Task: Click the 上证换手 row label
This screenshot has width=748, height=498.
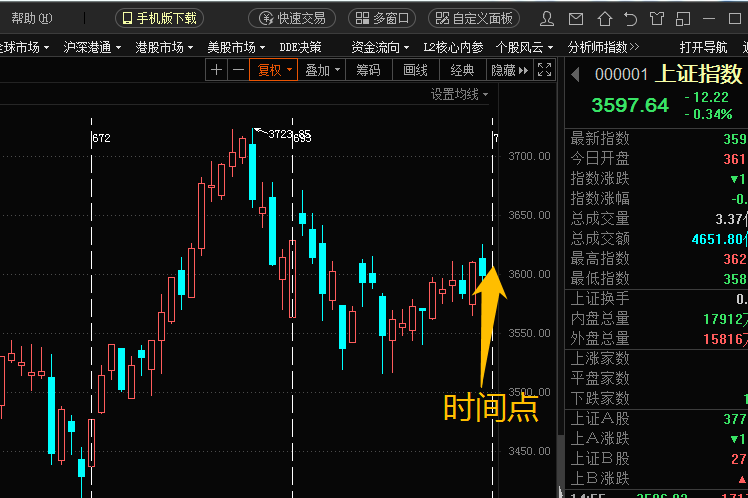Action: click(x=600, y=299)
